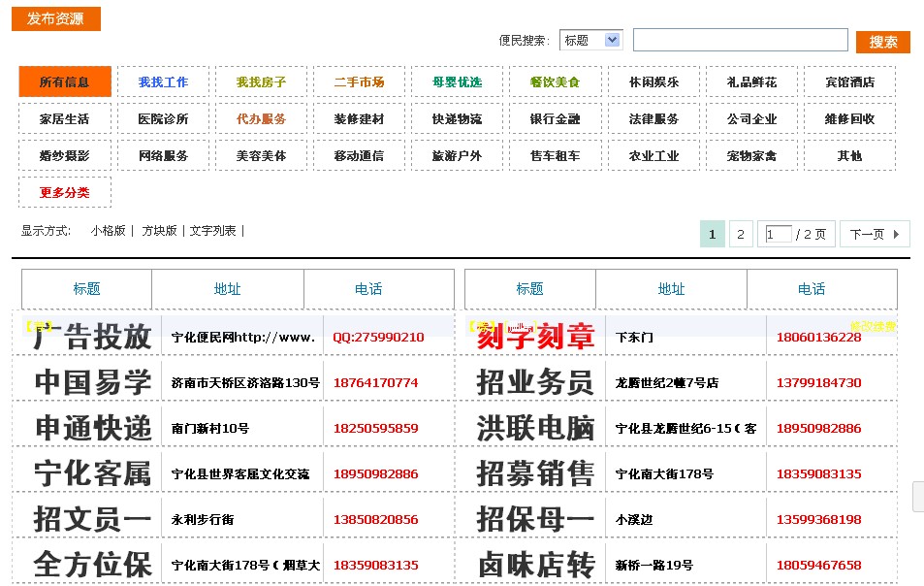Open the 卤味店转 listing
This screenshot has width=924, height=586.
click(535, 565)
